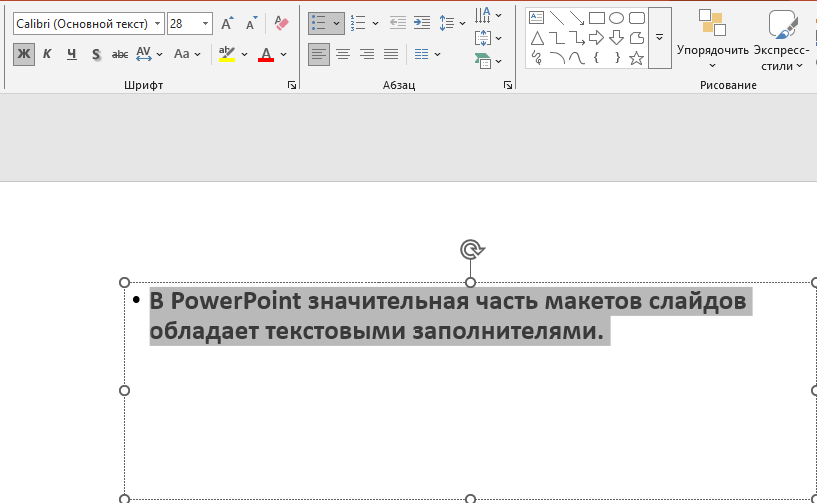This screenshot has width=817, height=503.
Task: Expand the shapes gallery more button
Action: click(659, 37)
